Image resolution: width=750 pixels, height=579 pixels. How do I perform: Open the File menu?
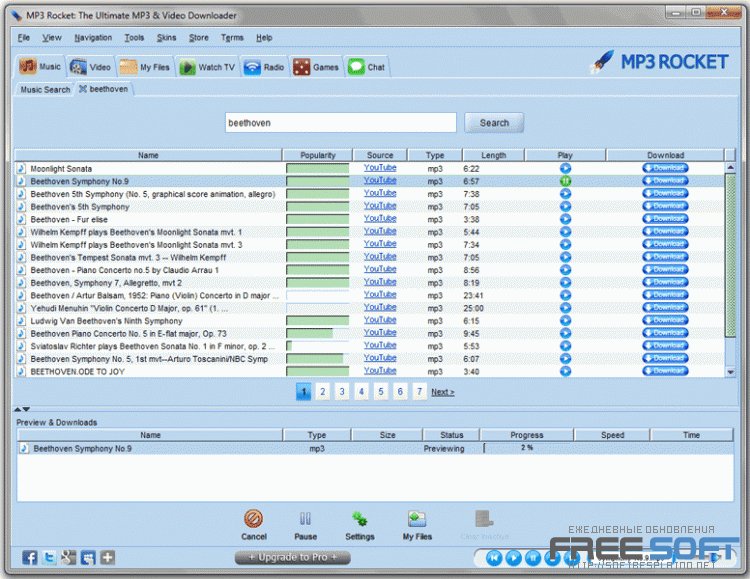[x=23, y=37]
